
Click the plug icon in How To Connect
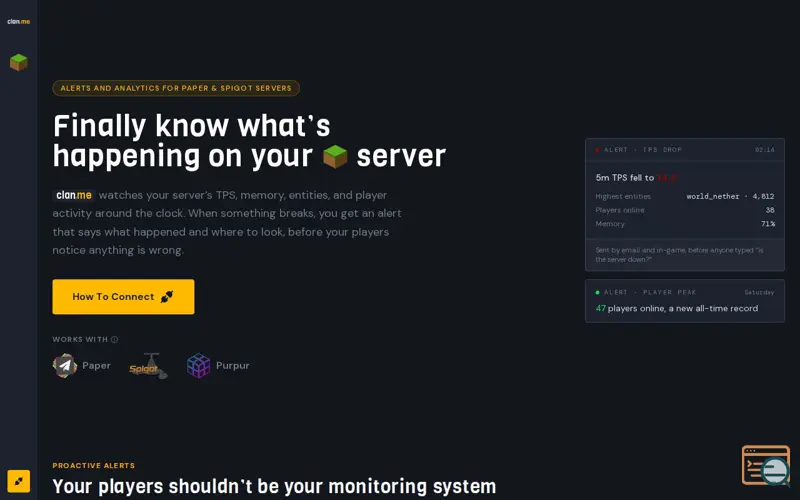[x=167, y=296]
